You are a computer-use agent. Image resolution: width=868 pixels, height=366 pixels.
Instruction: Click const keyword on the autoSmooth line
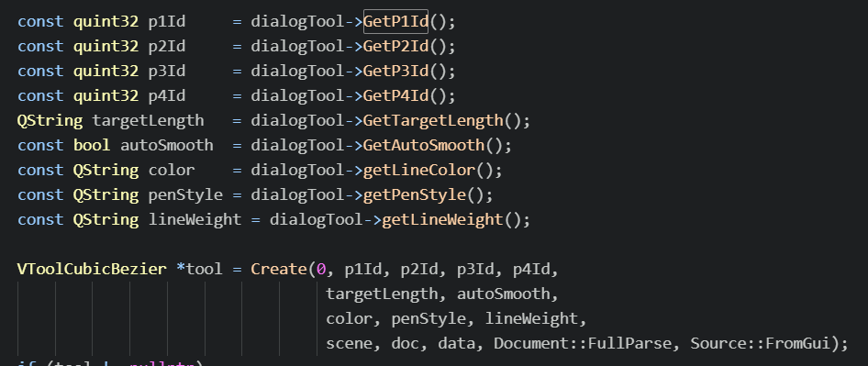[40, 146]
